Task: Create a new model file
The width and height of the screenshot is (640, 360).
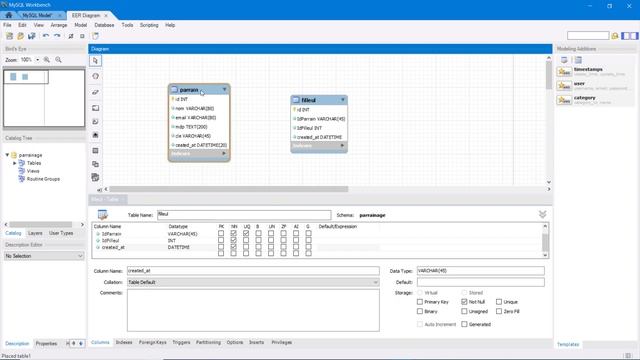Action: click(9, 36)
